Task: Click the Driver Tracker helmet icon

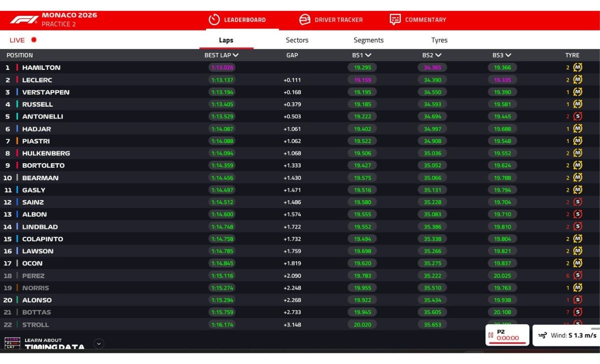Action: tap(304, 19)
